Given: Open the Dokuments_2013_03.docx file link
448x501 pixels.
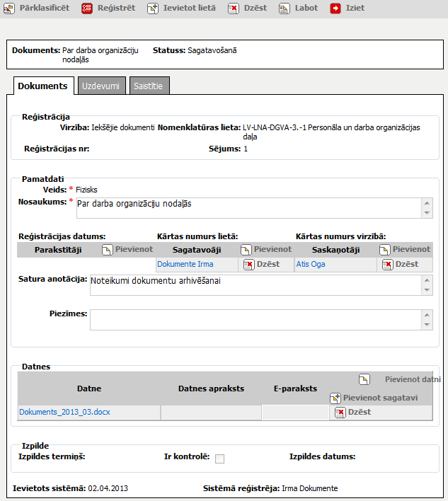Looking at the screenshot, I should click(x=64, y=412).
